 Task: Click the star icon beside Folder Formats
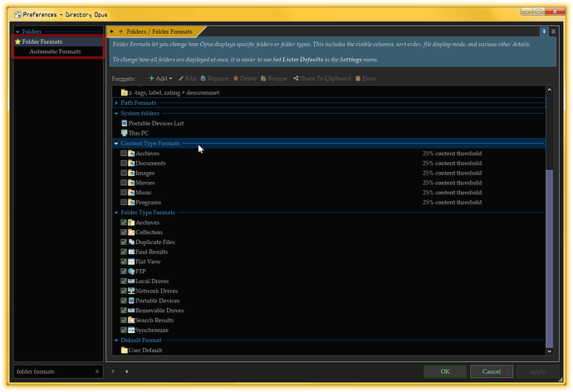[x=17, y=42]
